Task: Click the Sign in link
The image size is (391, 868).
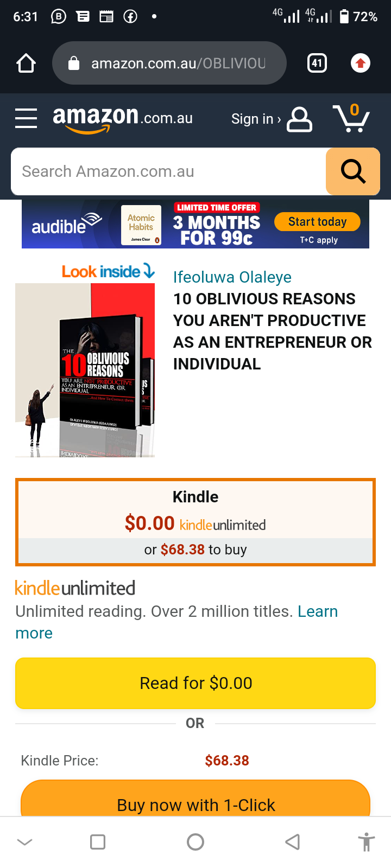Action: [x=256, y=119]
